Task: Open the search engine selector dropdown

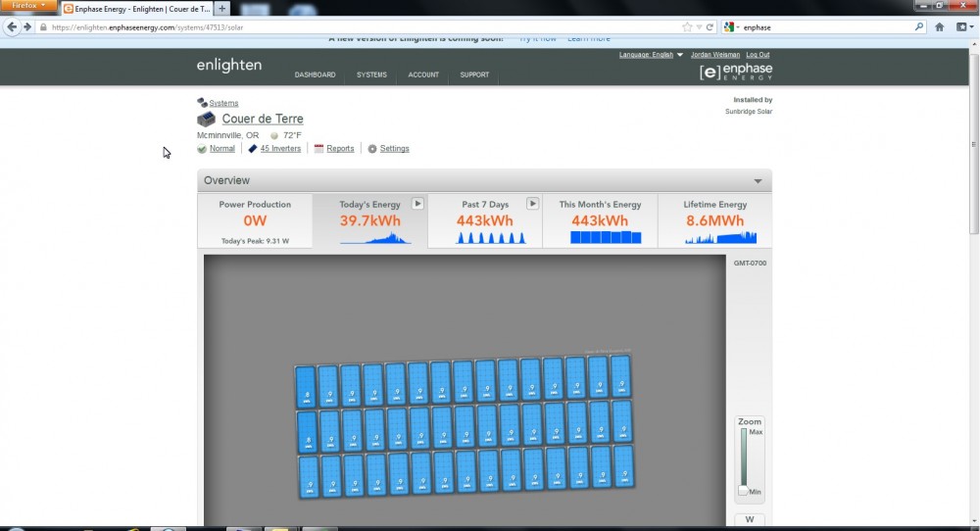Action: 731,26
